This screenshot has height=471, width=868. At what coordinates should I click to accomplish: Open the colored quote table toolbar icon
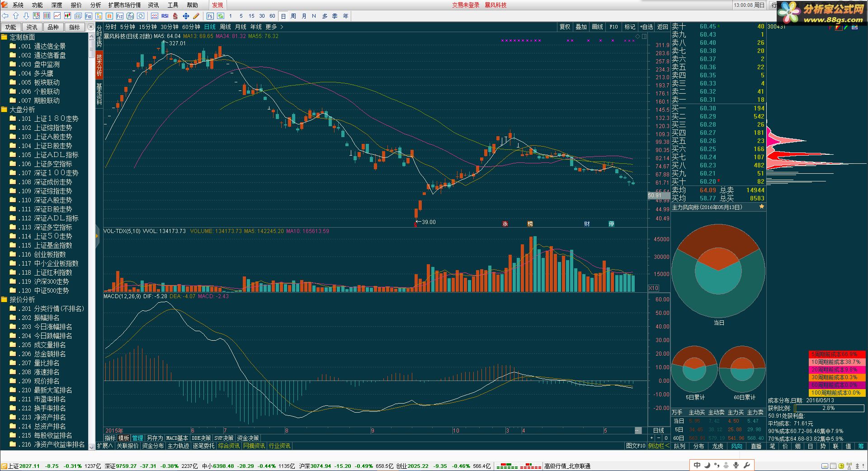(47, 16)
